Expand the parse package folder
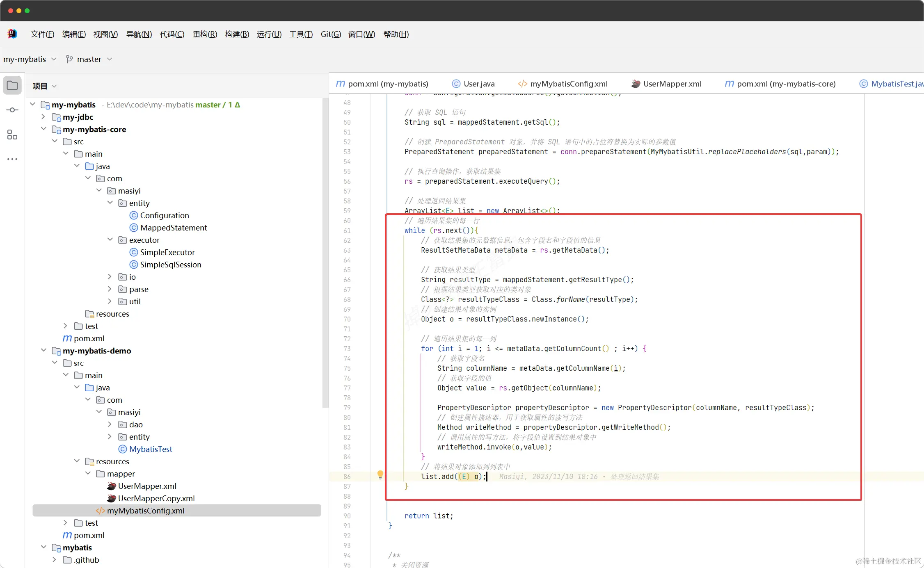The width and height of the screenshot is (924, 568). [110, 289]
